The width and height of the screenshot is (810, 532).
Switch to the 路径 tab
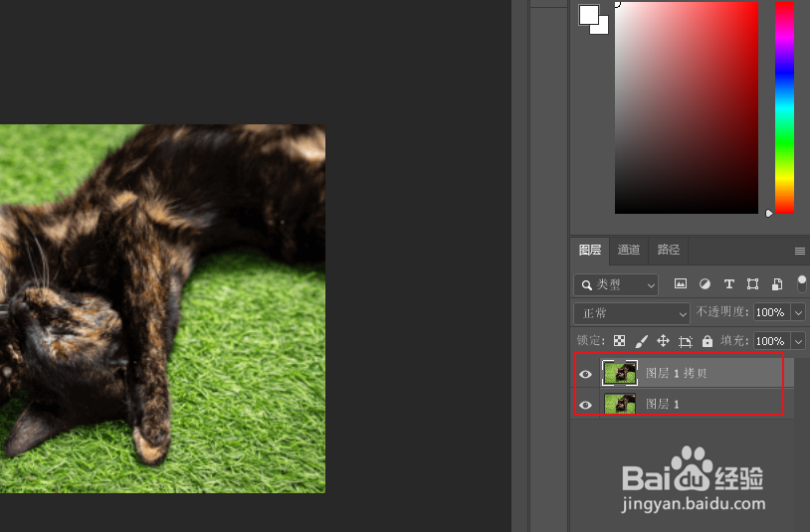(x=668, y=251)
